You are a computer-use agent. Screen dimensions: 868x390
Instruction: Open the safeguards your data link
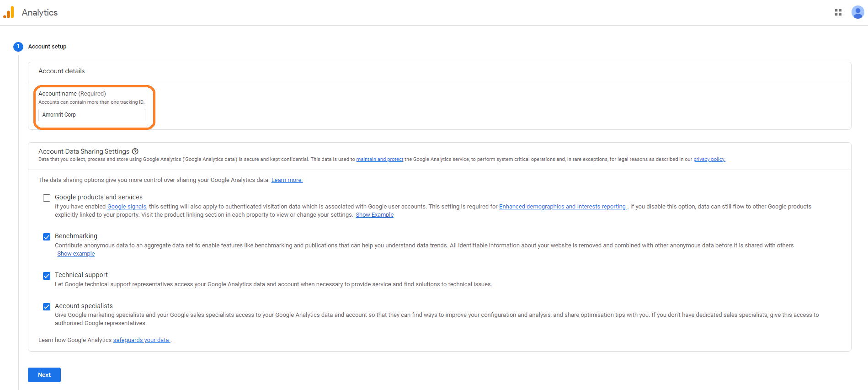[x=141, y=340]
